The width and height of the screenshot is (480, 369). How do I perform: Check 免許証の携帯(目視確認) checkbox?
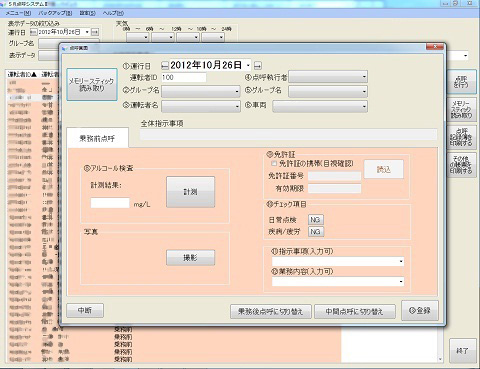(274, 163)
